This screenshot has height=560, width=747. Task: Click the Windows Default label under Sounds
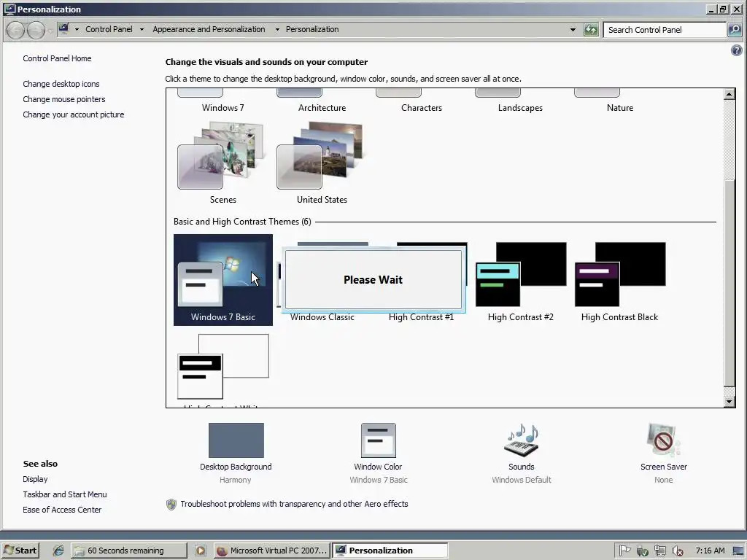(x=521, y=480)
